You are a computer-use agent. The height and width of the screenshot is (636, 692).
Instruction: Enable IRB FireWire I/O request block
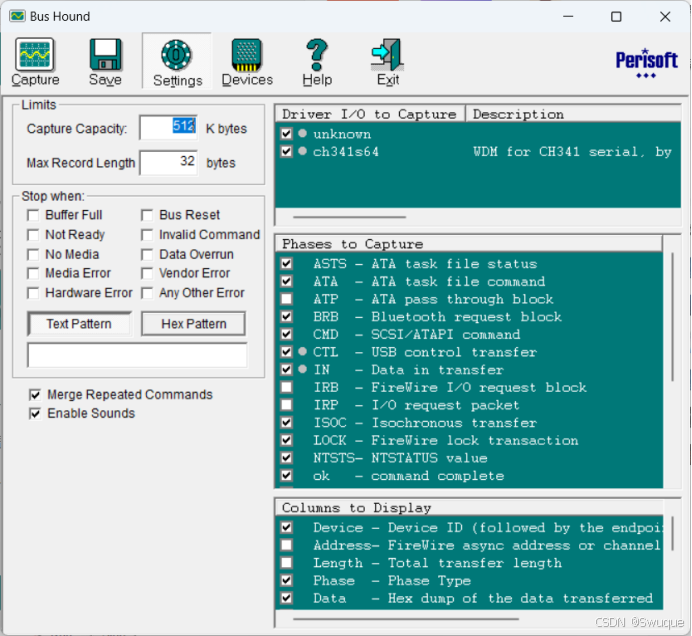[286, 387]
